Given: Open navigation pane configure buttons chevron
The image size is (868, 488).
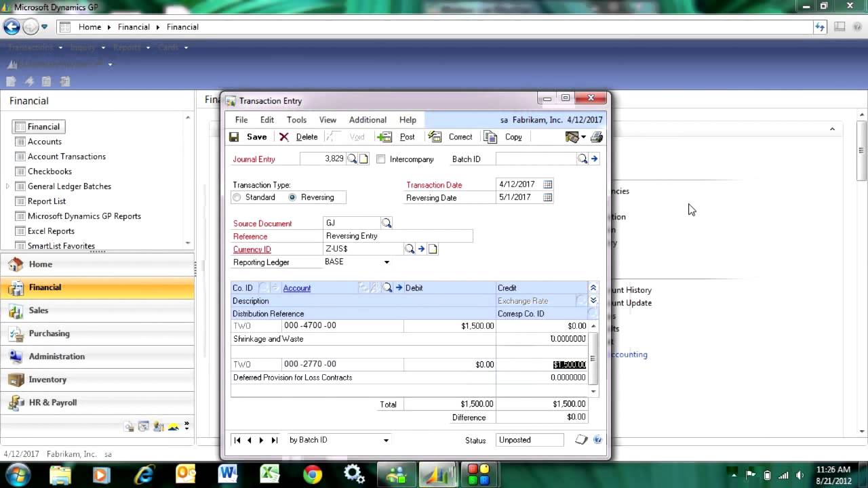Looking at the screenshot, I should click(x=186, y=426).
